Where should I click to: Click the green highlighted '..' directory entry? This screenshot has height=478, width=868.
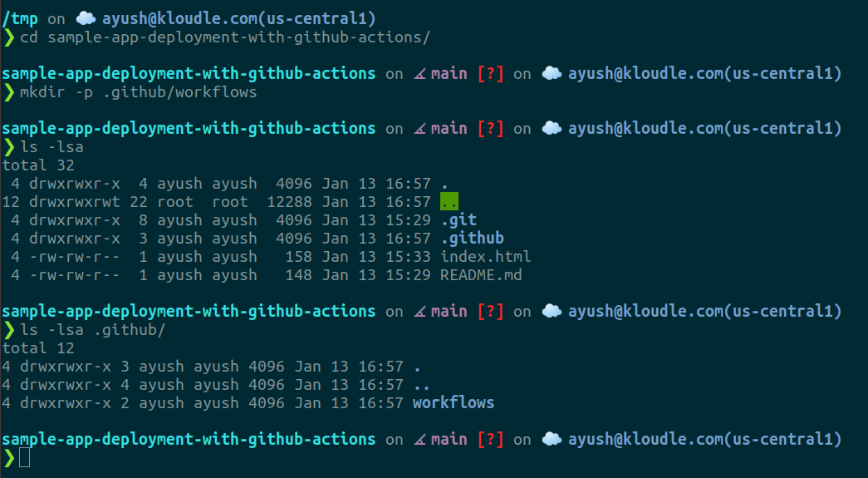pos(449,202)
